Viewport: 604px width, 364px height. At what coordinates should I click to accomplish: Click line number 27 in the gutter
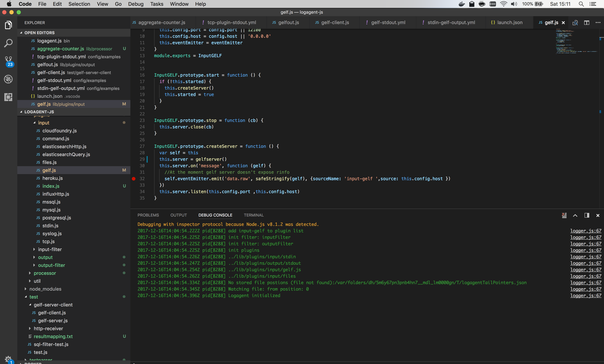(142, 146)
